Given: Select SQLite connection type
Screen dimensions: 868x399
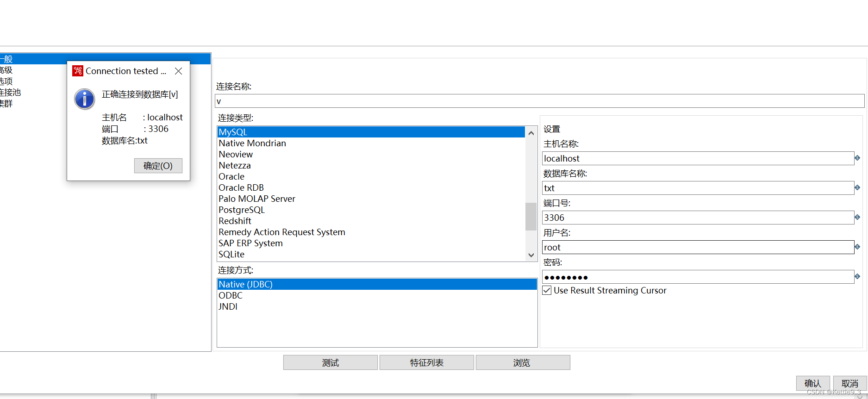Looking at the screenshot, I should (x=371, y=254).
